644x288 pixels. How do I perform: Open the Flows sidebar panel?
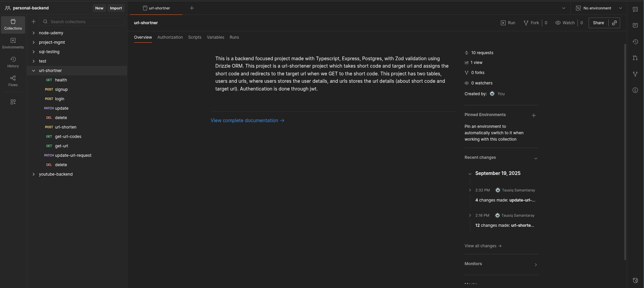coord(13,81)
